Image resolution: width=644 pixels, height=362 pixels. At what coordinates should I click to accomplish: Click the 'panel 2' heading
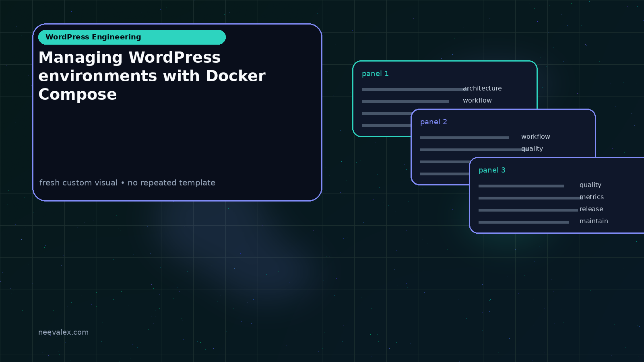click(433, 122)
